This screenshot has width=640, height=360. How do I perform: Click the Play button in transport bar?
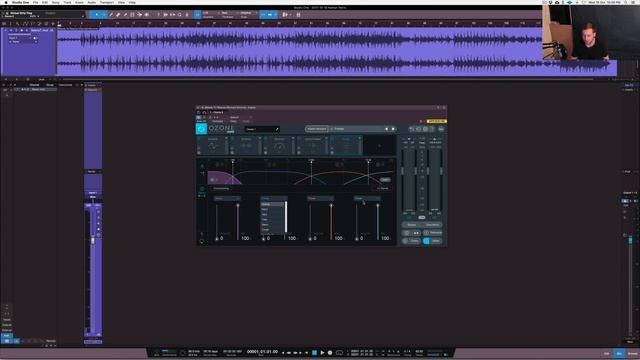coord(322,353)
